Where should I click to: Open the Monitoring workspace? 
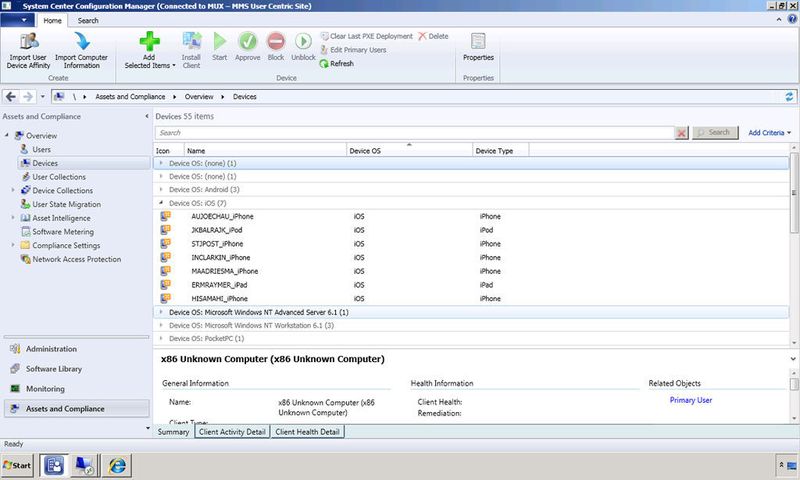(x=77, y=389)
